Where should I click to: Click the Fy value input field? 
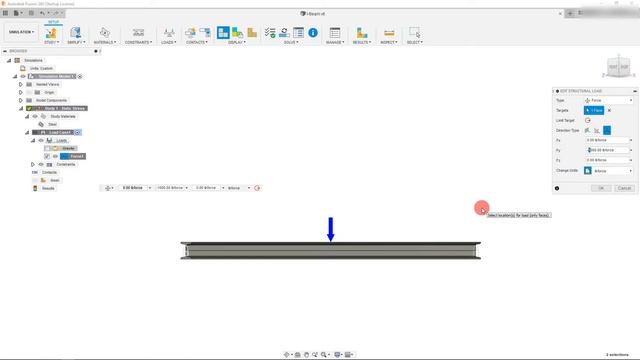coord(606,150)
